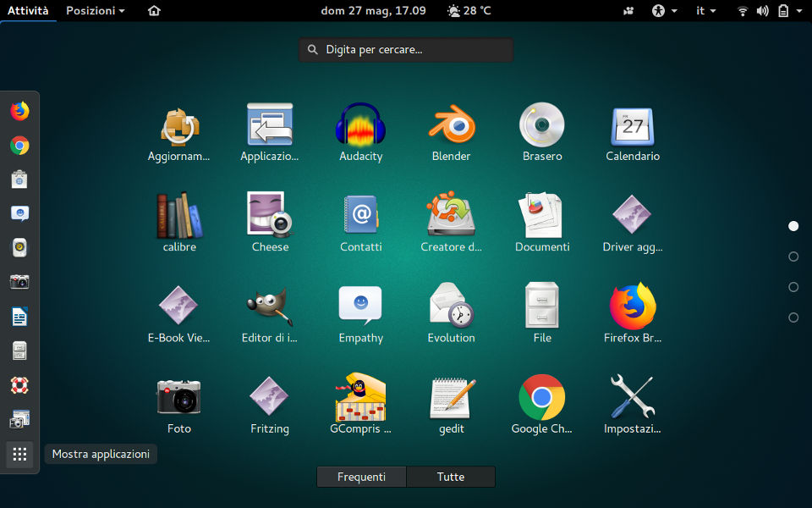This screenshot has height=508, width=812.
Task: Open Aggiornamenti software updater app
Action: 178,134
